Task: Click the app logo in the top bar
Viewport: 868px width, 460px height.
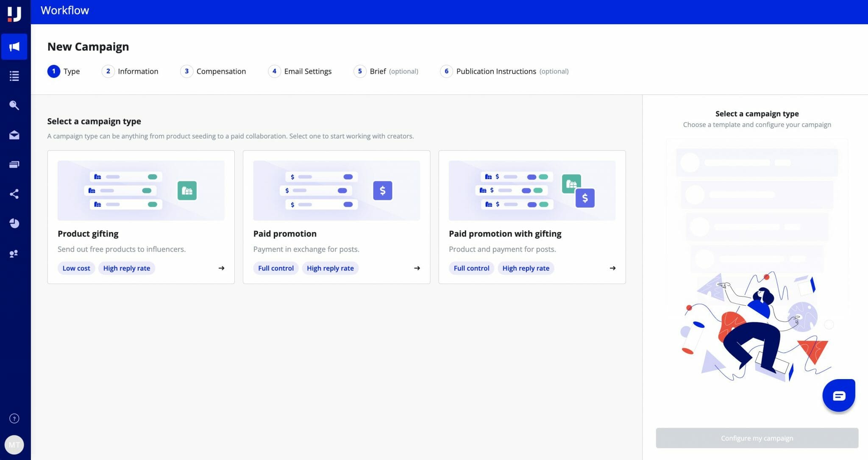Action: (x=15, y=11)
